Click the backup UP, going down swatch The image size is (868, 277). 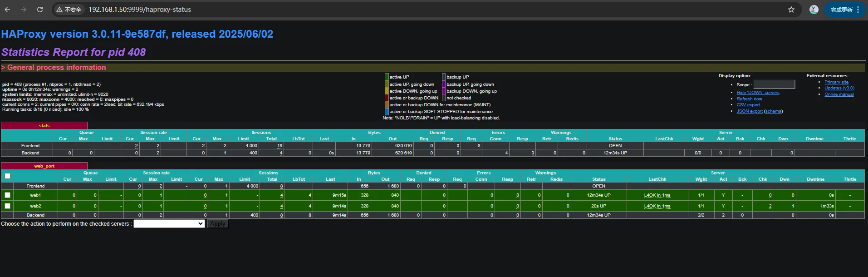coord(444,84)
